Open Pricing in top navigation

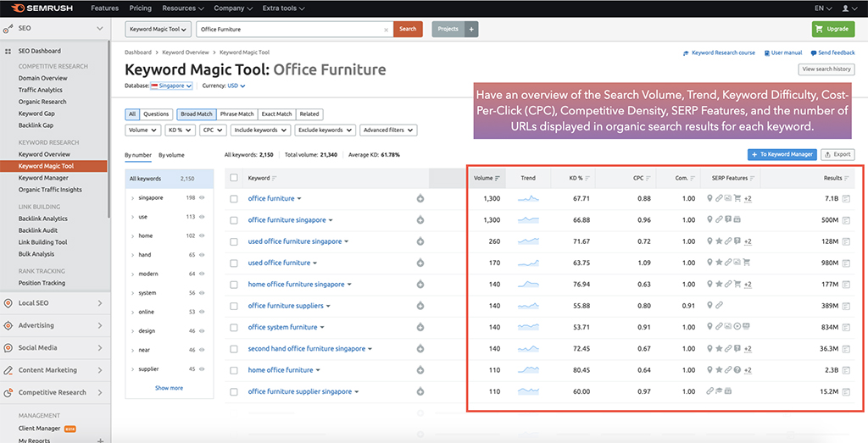pyautogui.click(x=141, y=8)
